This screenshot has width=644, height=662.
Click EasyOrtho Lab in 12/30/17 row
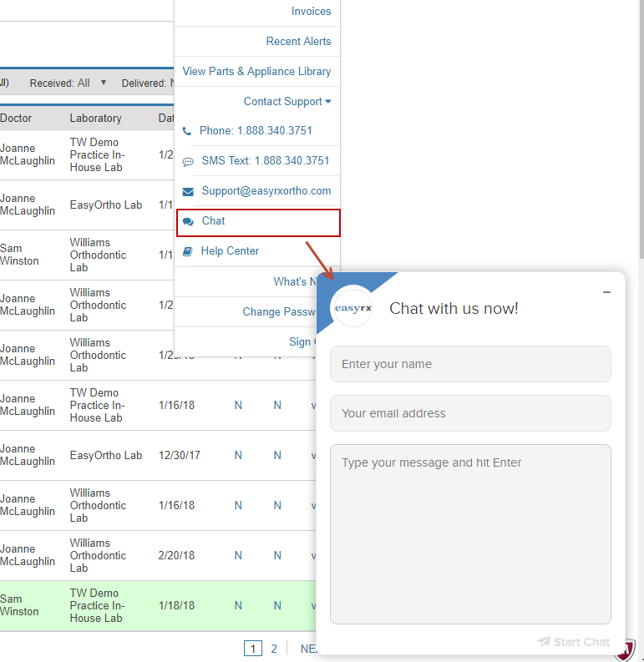coord(105,456)
